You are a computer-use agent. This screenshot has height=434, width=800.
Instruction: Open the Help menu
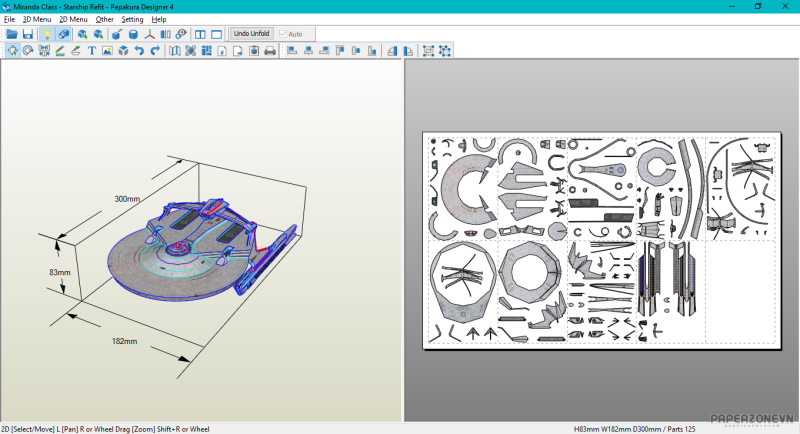159,19
